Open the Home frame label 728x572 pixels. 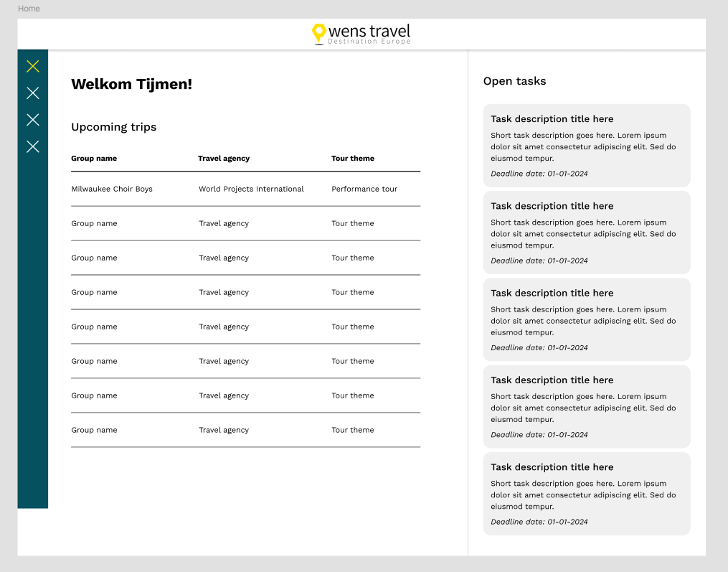[x=29, y=9]
